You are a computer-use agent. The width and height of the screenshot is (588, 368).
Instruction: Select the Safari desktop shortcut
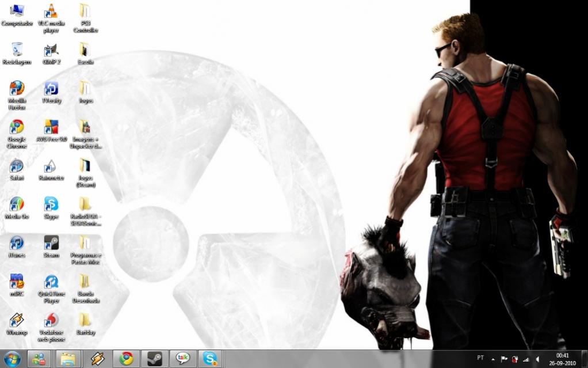click(17, 169)
